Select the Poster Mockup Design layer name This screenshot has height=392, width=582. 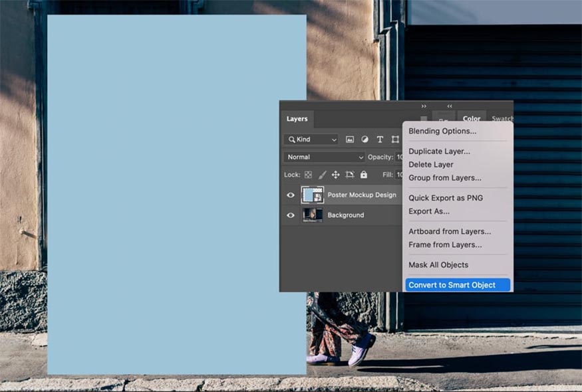click(x=362, y=195)
